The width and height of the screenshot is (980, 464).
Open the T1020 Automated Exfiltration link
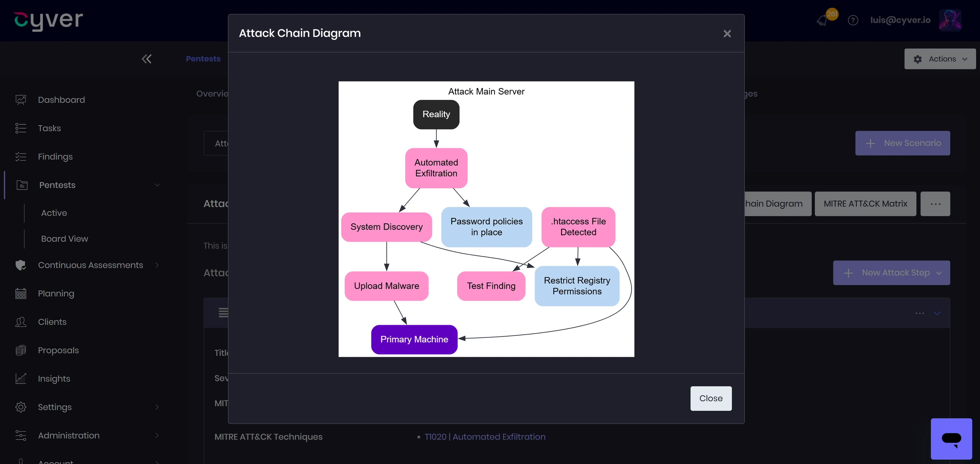point(485,437)
